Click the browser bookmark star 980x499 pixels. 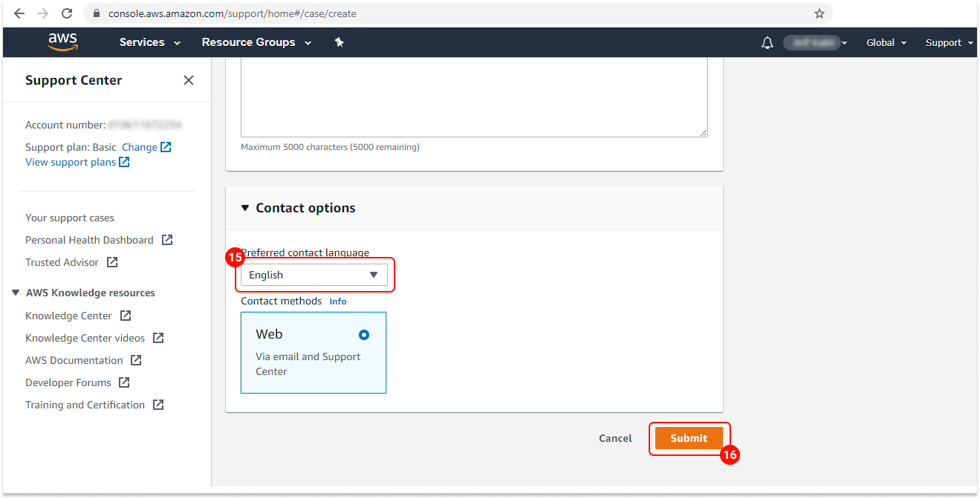pyautogui.click(x=819, y=13)
